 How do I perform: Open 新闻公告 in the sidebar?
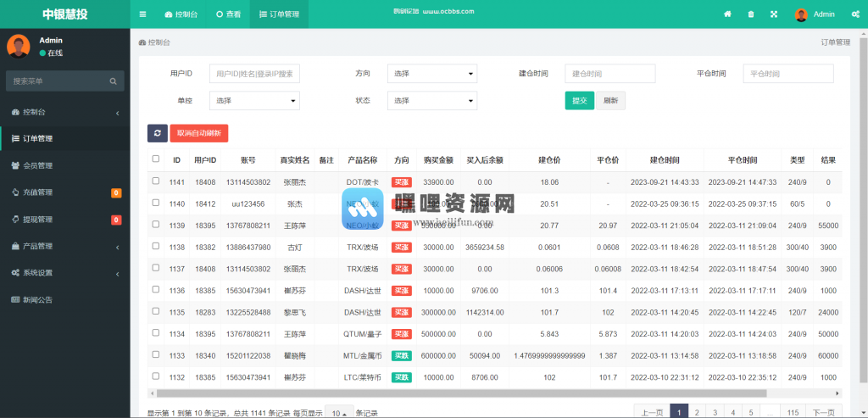coord(64,299)
